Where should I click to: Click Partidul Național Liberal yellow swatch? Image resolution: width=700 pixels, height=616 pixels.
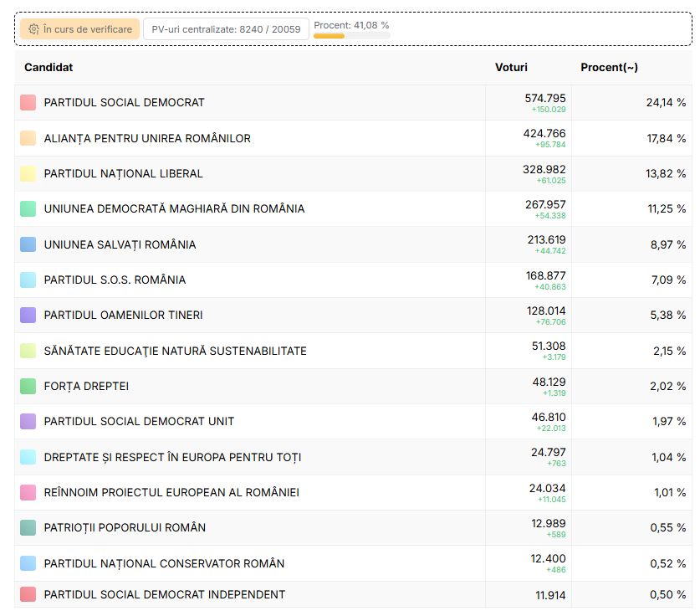pyautogui.click(x=28, y=173)
